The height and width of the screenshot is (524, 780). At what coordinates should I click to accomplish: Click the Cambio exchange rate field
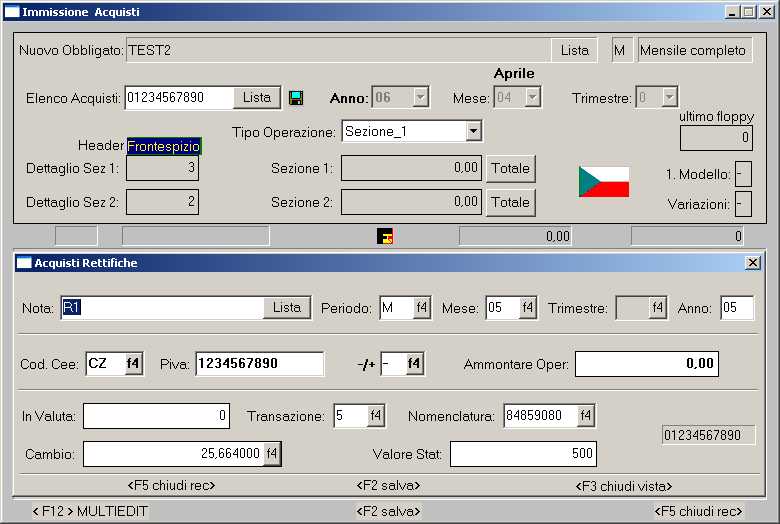174,453
